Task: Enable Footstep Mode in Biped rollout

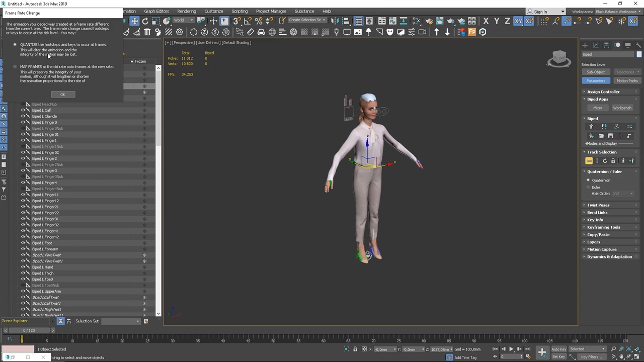Action: tap(604, 127)
